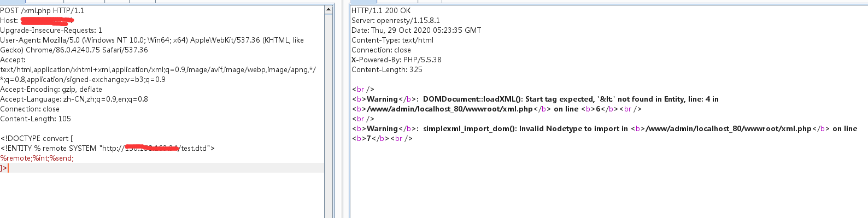Click the User-Agent Mozilla/5.0 header line
The height and width of the screenshot is (218, 868).
click(x=152, y=40)
